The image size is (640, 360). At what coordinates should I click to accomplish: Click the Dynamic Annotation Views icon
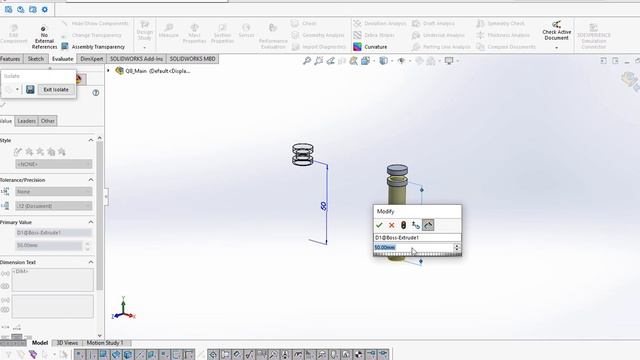353,61
